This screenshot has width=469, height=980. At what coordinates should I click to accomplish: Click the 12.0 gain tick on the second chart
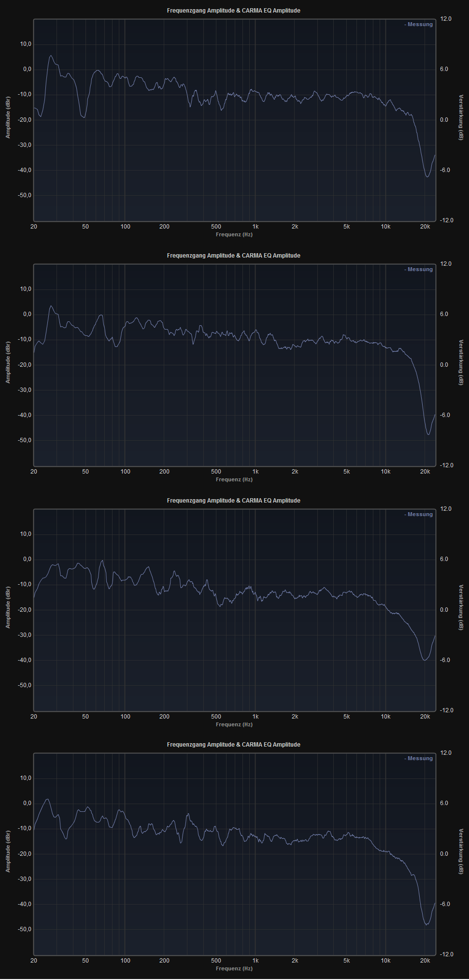[446, 264]
